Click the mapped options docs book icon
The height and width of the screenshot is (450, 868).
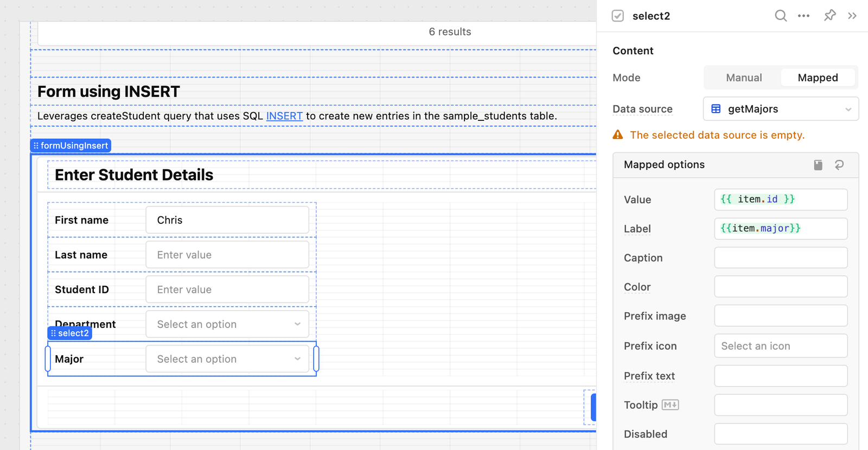coord(818,165)
